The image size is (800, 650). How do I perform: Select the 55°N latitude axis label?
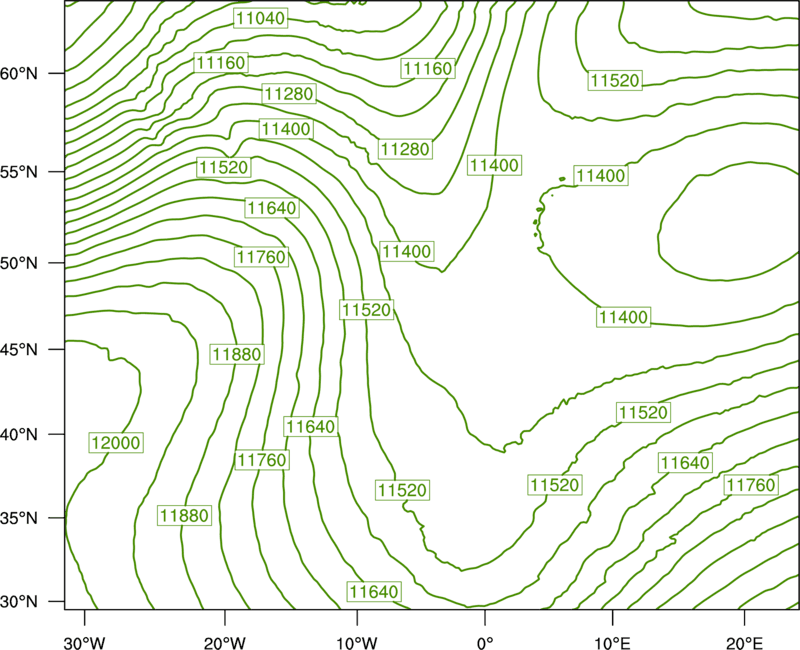(x=19, y=172)
